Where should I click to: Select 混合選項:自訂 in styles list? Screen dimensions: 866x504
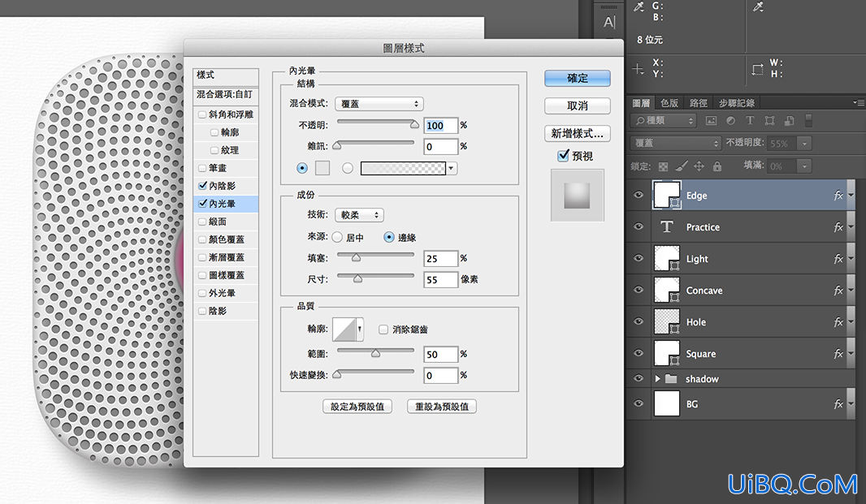coord(225,95)
